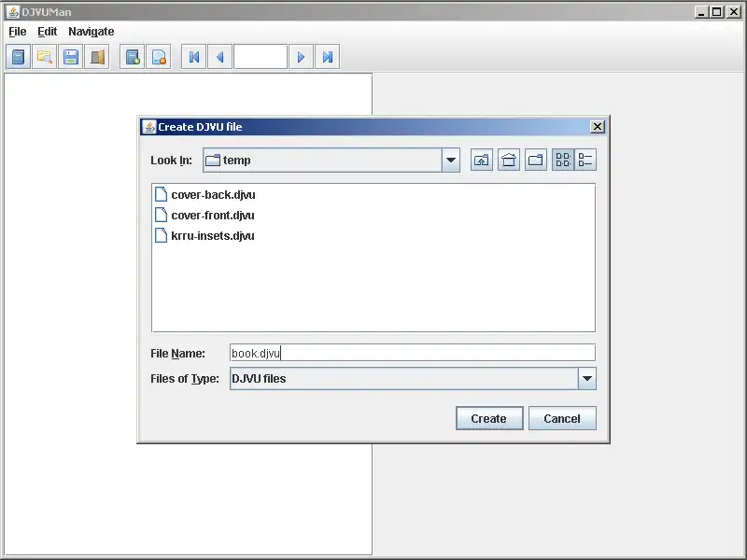Close the Create DJVU file dialog

point(598,127)
